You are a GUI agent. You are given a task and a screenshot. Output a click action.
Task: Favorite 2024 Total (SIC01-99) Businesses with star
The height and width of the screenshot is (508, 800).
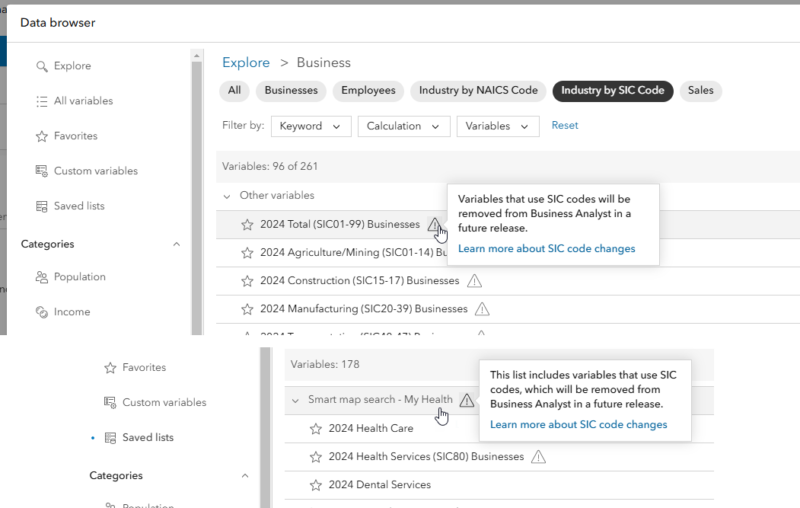coord(247,225)
